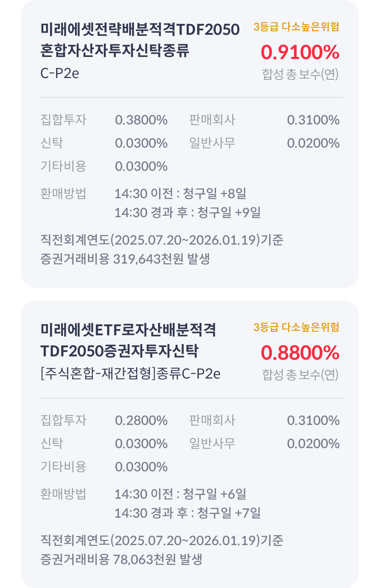Select 신탁 fee row in second card
This screenshot has height=588, width=380.
pyautogui.click(x=104, y=444)
